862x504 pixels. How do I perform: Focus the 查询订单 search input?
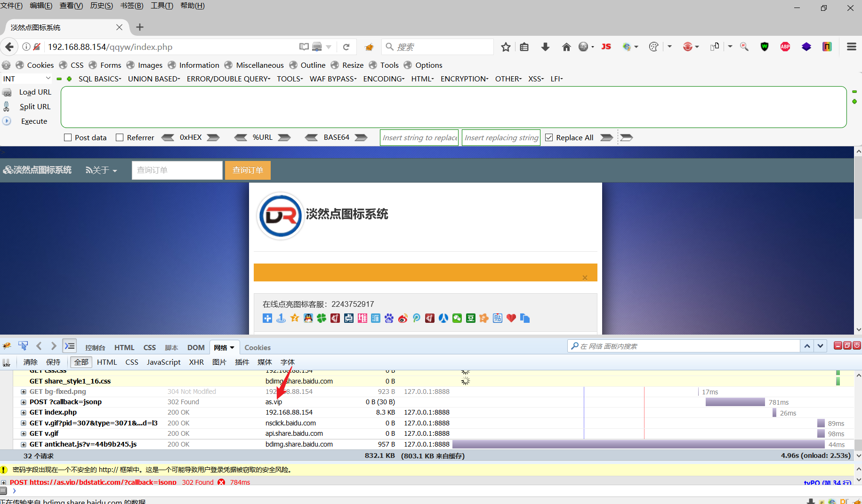click(x=177, y=170)
